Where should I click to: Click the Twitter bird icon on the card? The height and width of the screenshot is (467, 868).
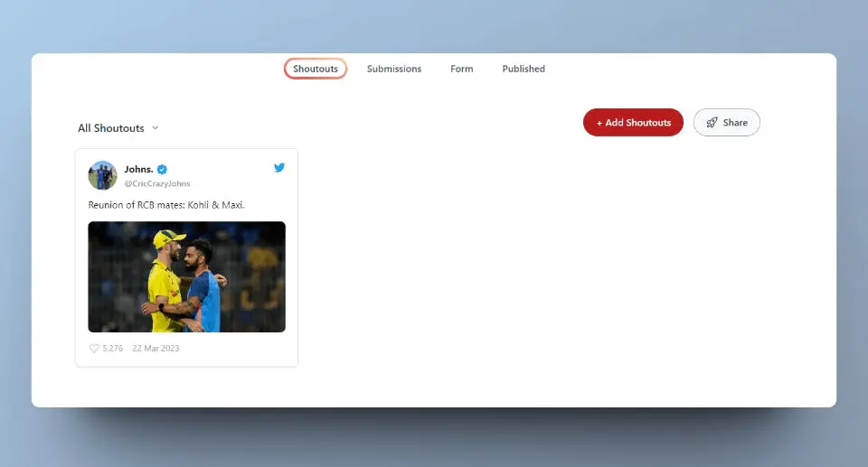(x=279, y=168)
